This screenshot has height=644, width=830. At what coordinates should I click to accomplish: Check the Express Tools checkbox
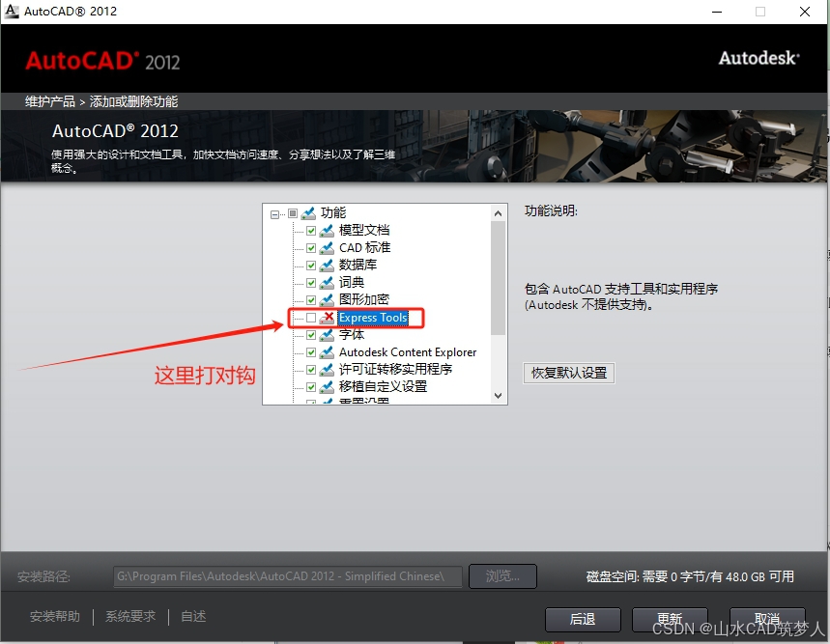(x=311, y=318)
